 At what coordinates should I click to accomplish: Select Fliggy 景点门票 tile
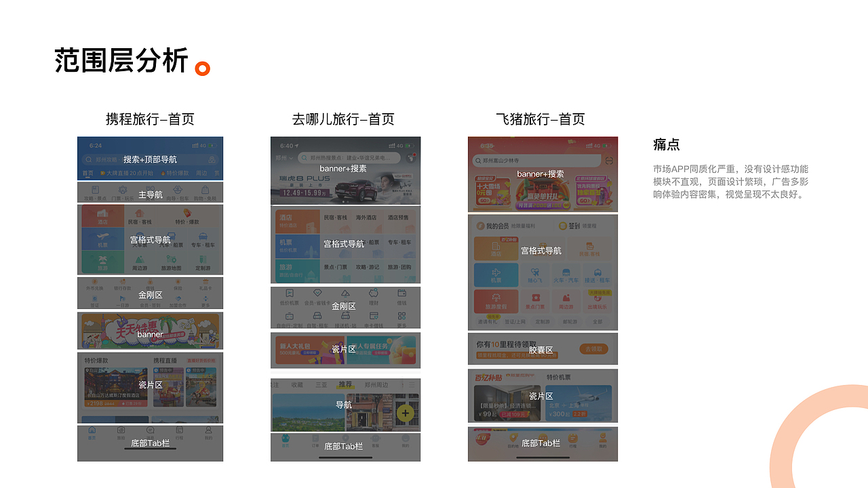tap(536, 301)
